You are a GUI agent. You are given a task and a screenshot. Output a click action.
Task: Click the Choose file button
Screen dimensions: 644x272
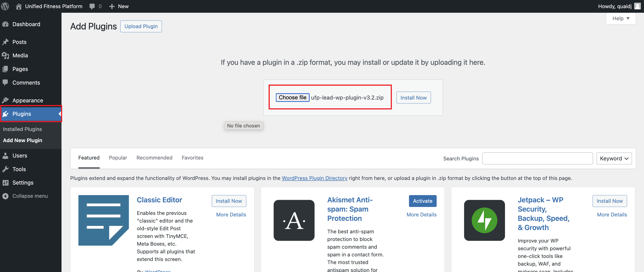292,98
